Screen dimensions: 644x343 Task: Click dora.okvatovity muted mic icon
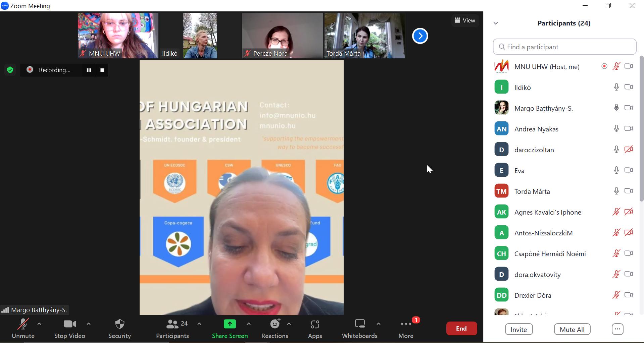(616, 274)
